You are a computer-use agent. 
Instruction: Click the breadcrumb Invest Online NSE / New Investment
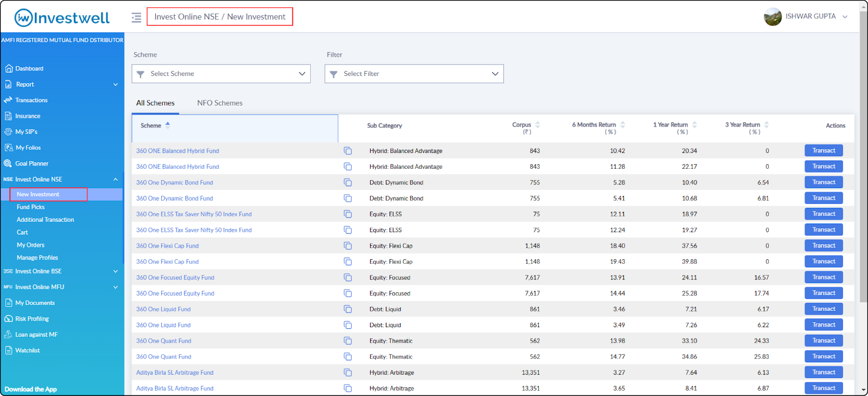click(x=220, y=17)
